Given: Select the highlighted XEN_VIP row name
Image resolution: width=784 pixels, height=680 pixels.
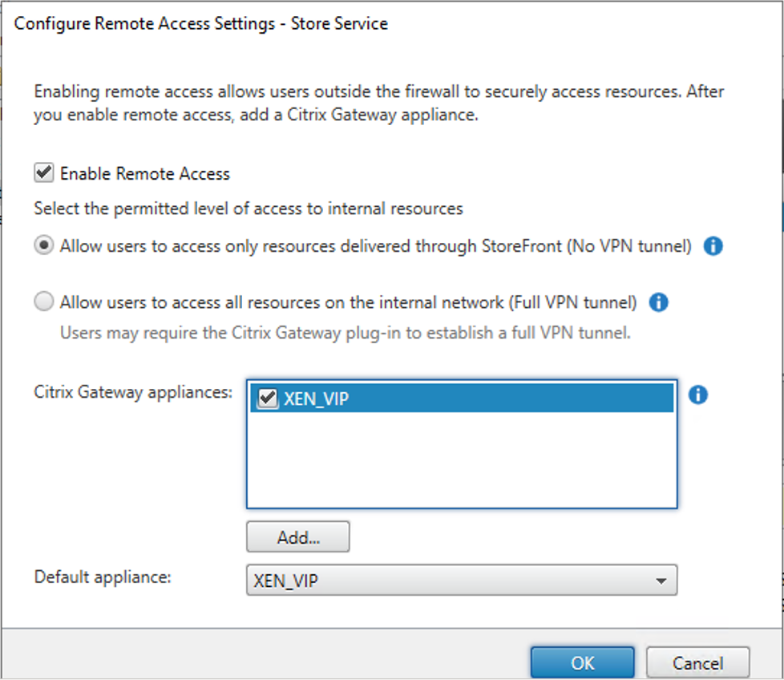Looking at the screenshot, I should click(x=316, y=399).
